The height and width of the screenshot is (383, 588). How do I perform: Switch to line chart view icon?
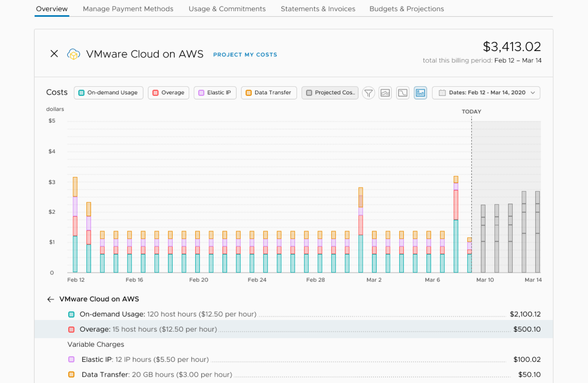(403, 93)
